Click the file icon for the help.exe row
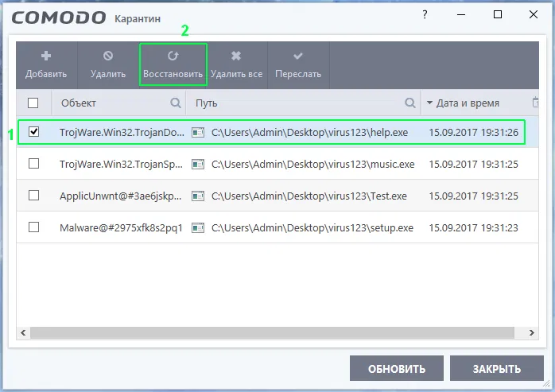Viewport: 555px width, 392px height. [x=198, y=133]
